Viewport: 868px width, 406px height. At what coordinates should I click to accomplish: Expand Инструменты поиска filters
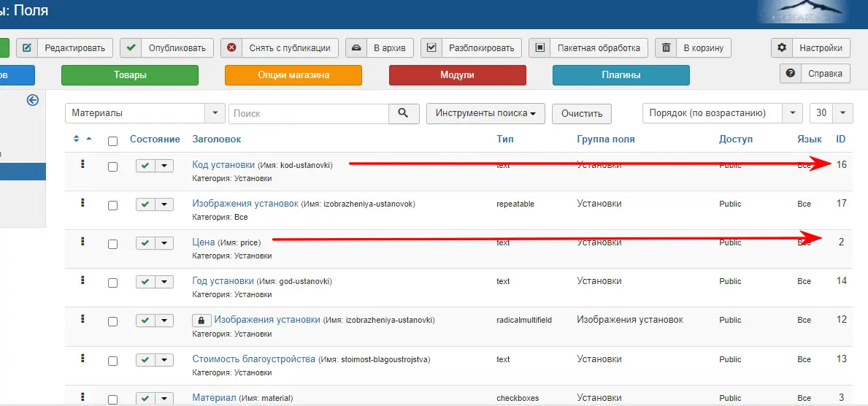485,113
